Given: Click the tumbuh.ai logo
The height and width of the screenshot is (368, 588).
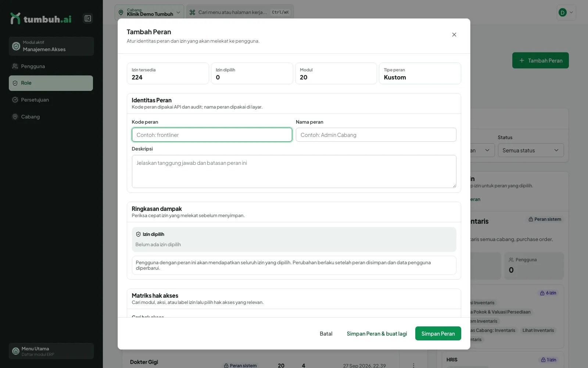Looking at the screenshot, I should (41, 19).
